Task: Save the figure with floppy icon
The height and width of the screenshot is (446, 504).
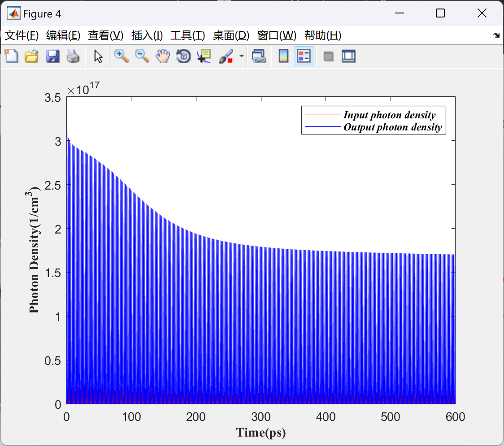Action: coord(53,56)
